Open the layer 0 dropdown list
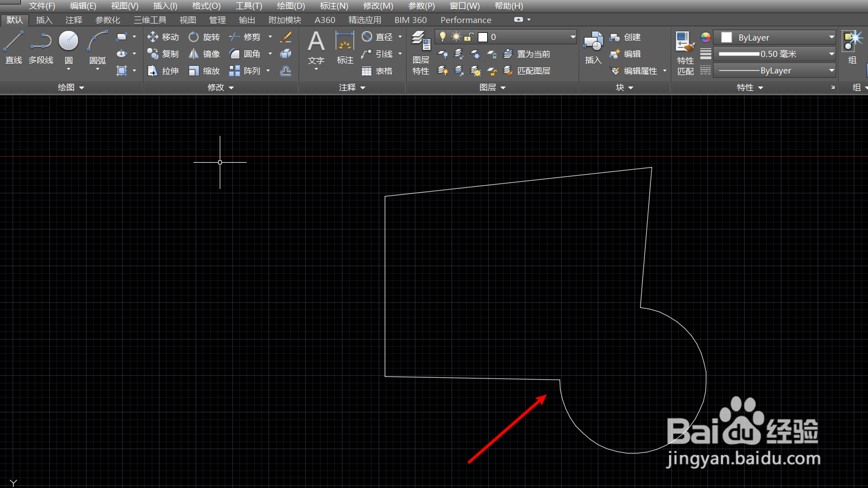The width and height of the screenshot is (868, 488). click(573, 37)
